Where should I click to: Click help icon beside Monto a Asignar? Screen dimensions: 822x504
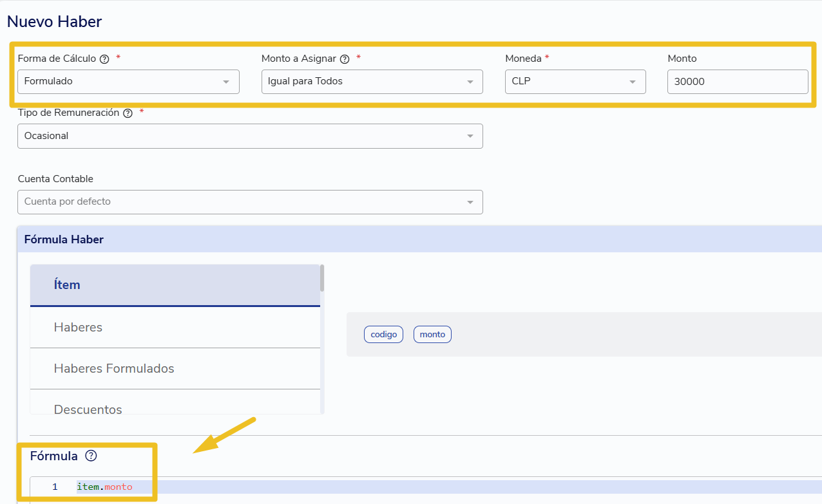tap(345, 59)
